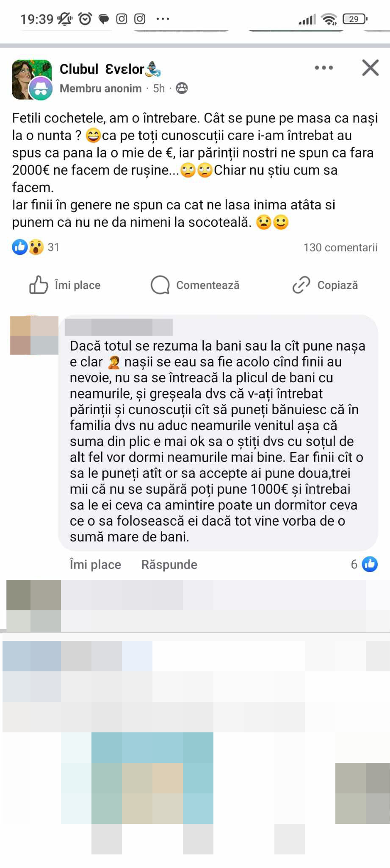Viewport: 390px width, 868px height.
Task: Reply to the comment with Răspunde
Action: click(x=169, y=565)
